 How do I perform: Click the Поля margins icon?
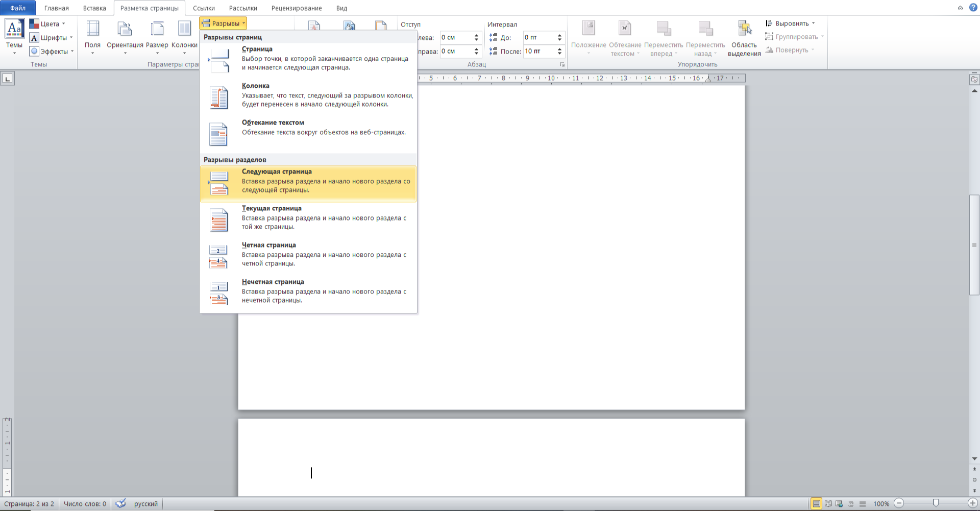[92, 30]
